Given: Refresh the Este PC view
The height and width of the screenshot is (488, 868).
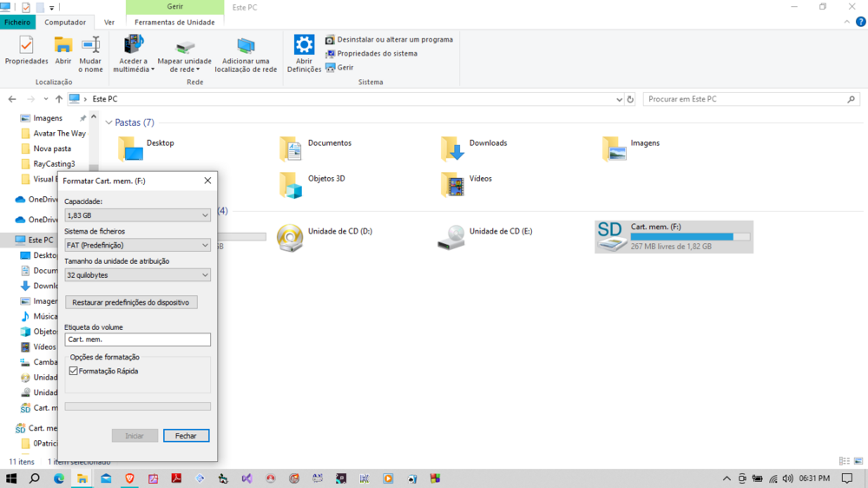Looking at the screenshot, I should tap(630, 99).
